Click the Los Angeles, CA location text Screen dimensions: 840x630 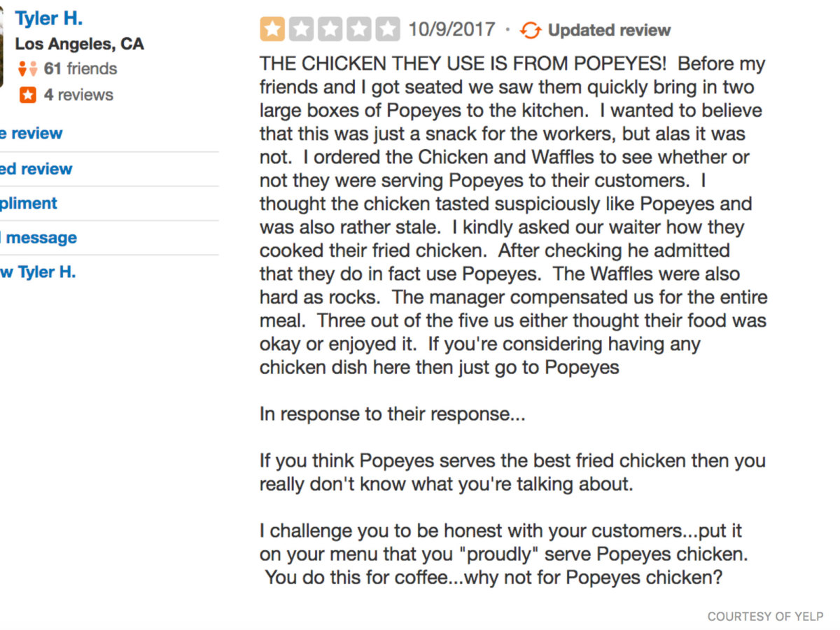click(x=79, y=43)
